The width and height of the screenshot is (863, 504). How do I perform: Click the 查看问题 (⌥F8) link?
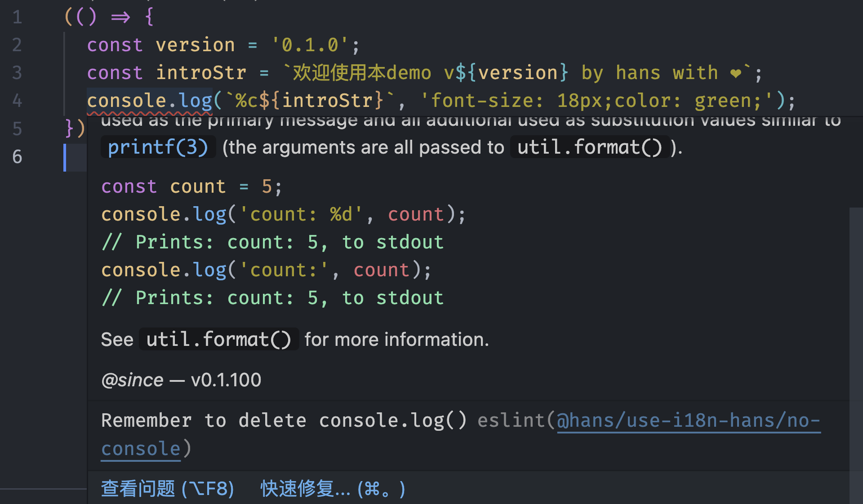(x=167, y=489)
